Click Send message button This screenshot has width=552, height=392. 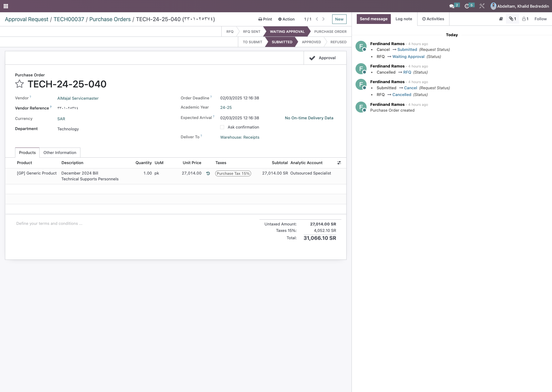pos(374,19)
